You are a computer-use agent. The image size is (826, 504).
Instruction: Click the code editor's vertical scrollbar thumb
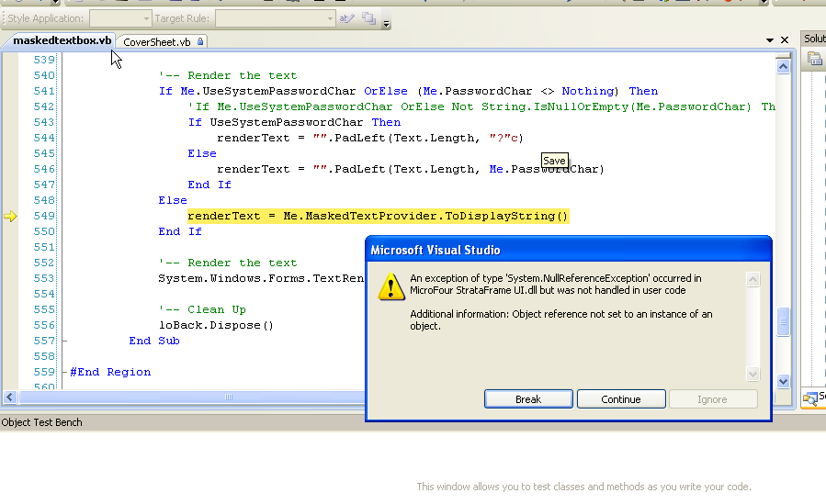[783, 321]
